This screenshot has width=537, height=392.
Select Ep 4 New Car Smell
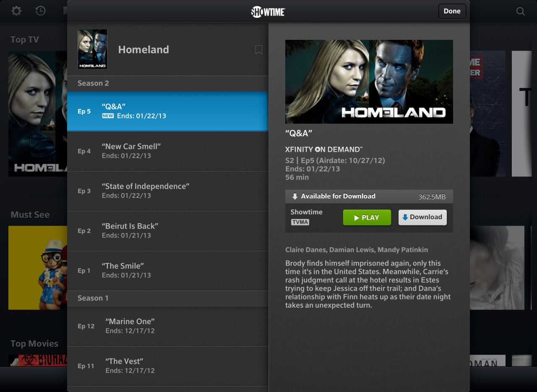point(168,151)
